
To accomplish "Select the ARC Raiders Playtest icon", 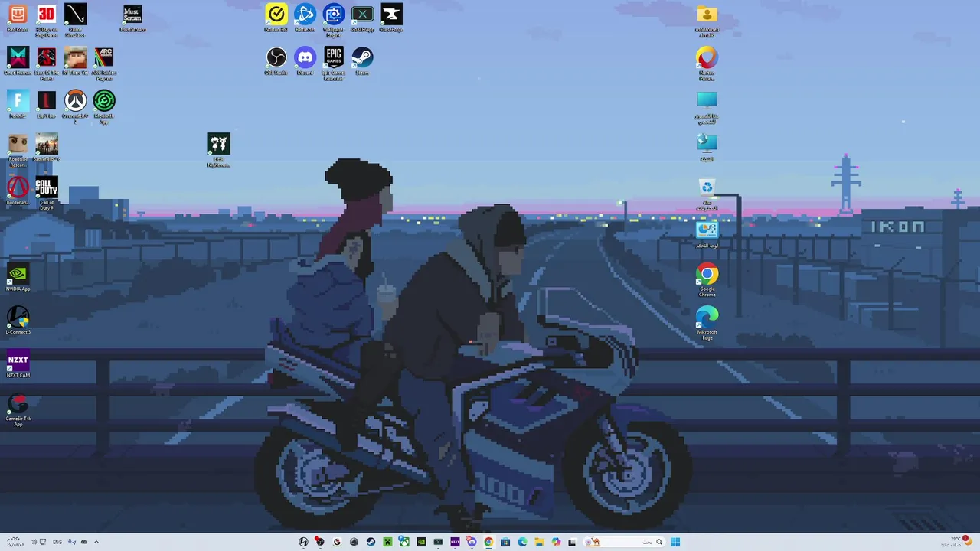I will pos(104,64).
